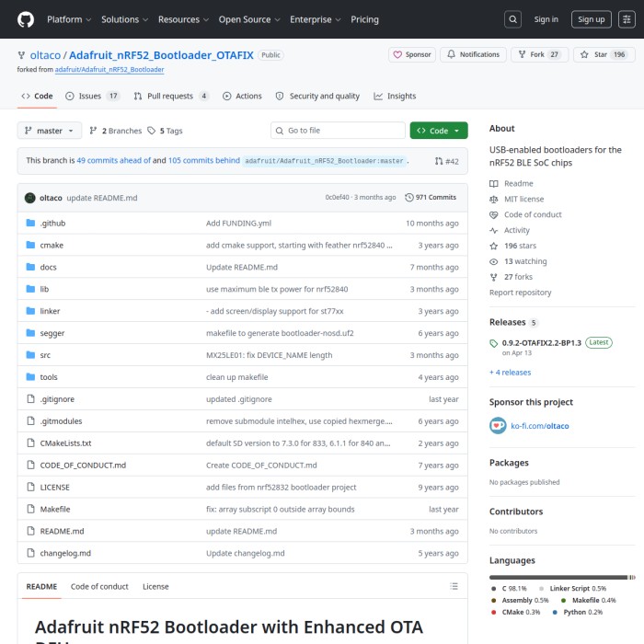This screenshot has height=644, width=644.
Task: Open the .gitignore file
Action: (57, 399)
